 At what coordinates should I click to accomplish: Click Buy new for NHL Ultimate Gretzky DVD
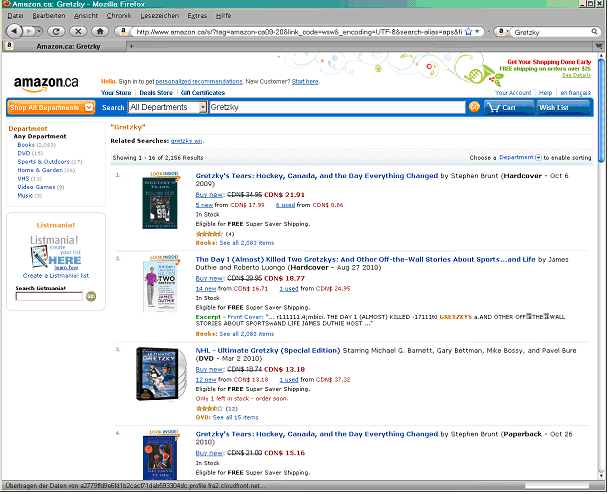coord(209,369)
